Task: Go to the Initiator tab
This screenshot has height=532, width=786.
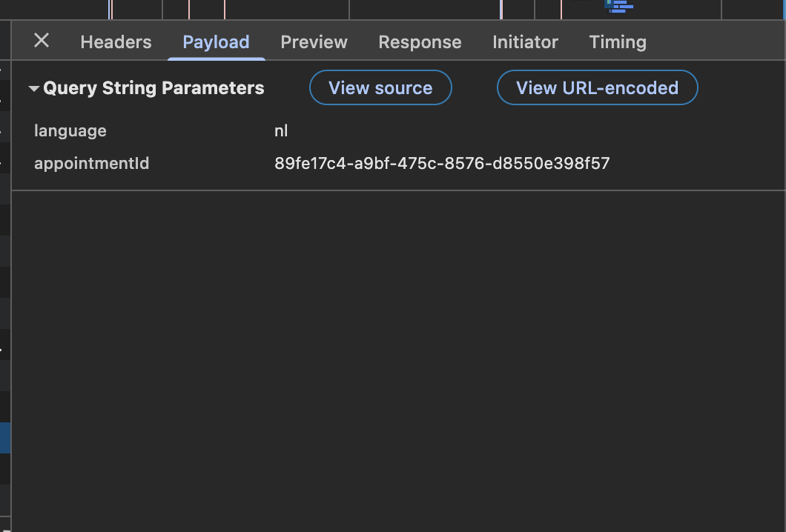Action: pos(525,42)
